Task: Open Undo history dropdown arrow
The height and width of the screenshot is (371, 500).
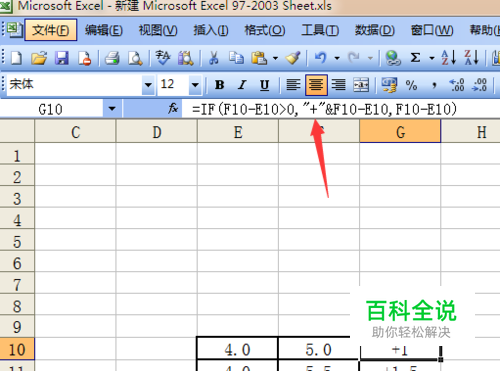Action: (x=337, y=58)
